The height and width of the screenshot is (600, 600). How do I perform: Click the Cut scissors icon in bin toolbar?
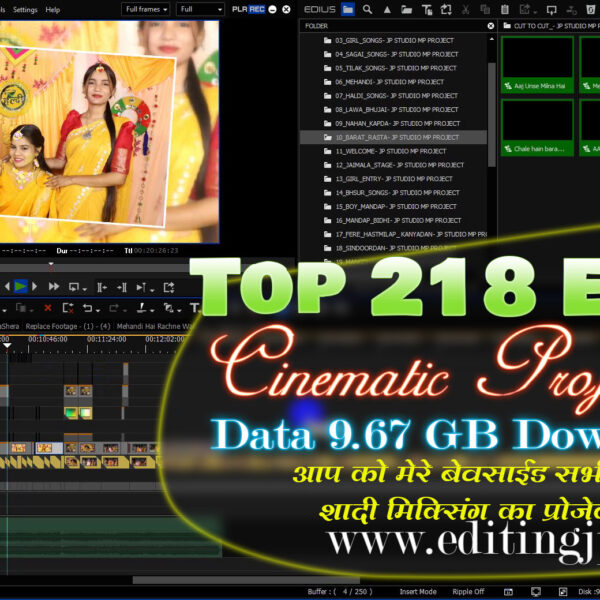pyautogui.click(x=466, y=10)
